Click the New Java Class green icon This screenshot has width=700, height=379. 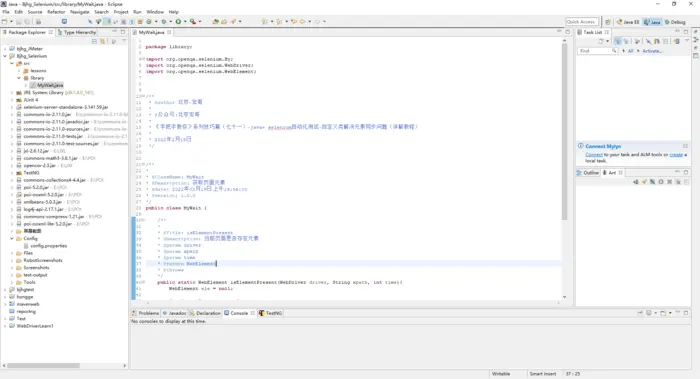tap(149, 21)
